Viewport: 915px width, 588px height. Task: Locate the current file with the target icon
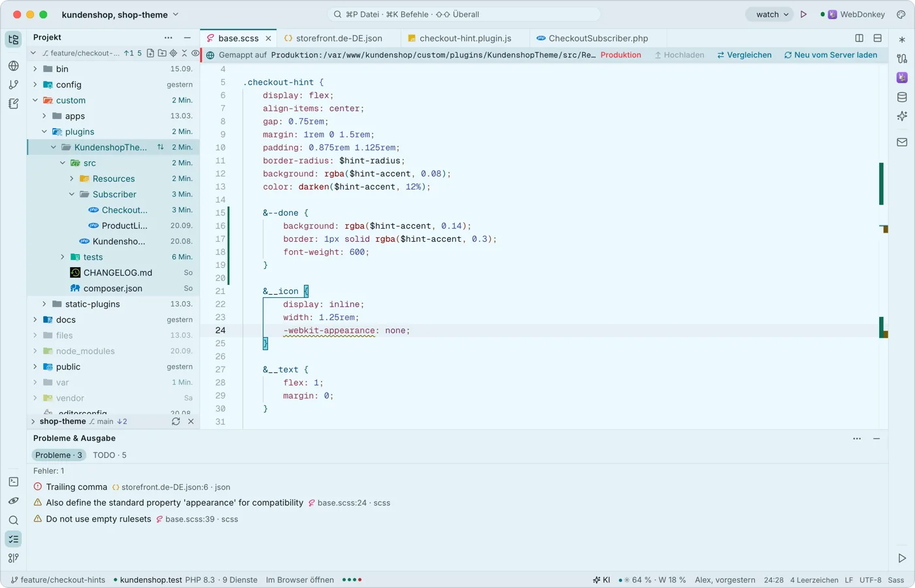(173, 54)
